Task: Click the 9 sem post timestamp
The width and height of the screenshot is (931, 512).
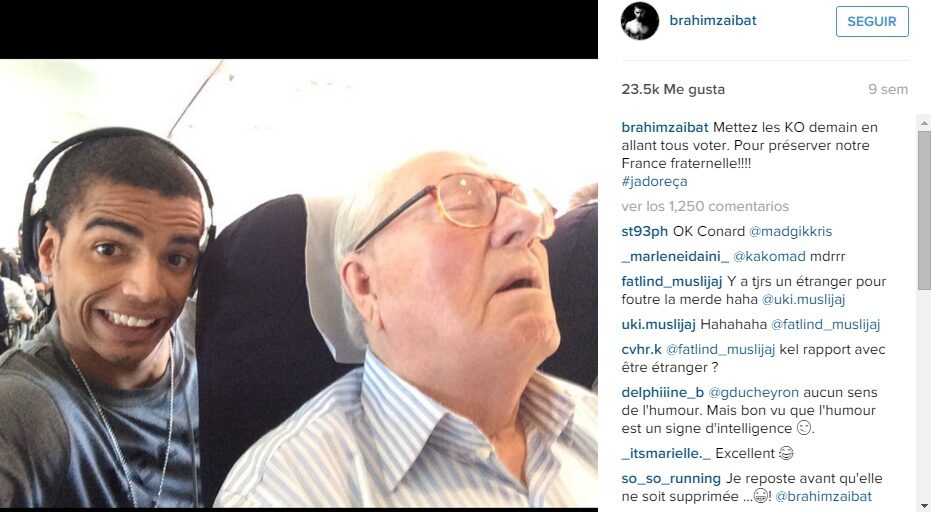Action: pyautogui.click(x=888, y=89)
